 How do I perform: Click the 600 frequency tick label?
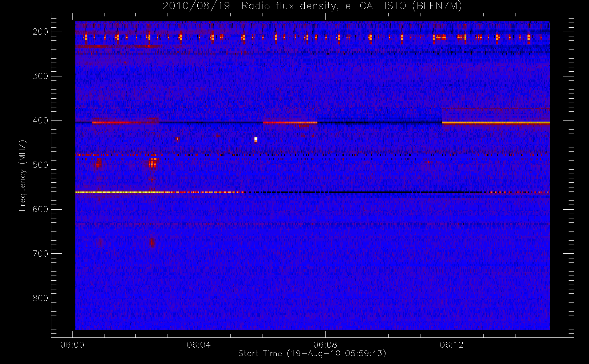(x=40, y=209)
